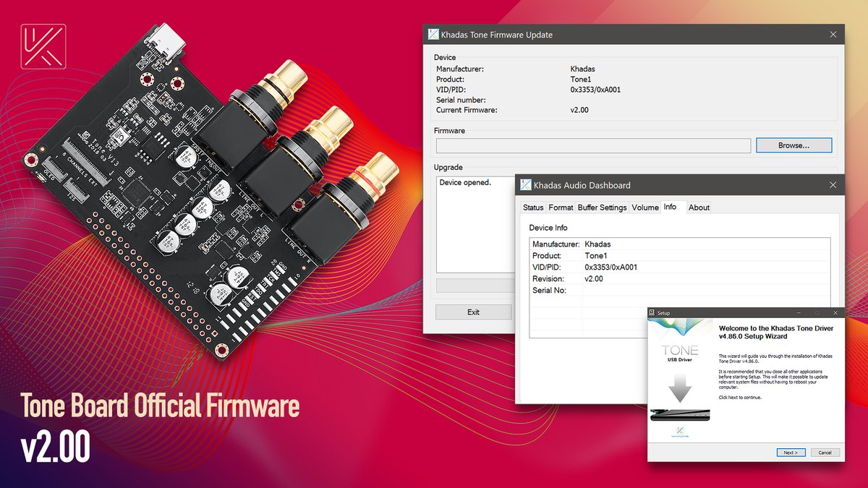Close the Khadas Audio Dashboard window
Image resolution: width=868 pixels, height=488 pixels.
tap(833, 185)
